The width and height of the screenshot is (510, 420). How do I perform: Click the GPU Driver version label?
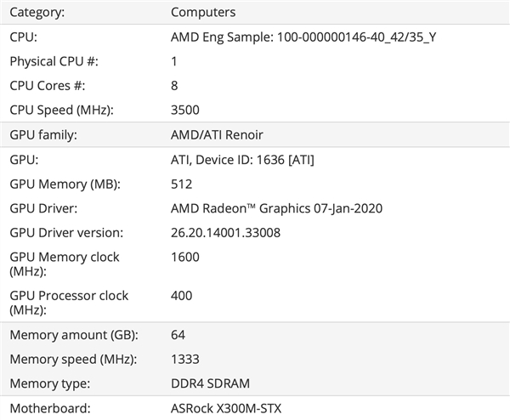66,232
